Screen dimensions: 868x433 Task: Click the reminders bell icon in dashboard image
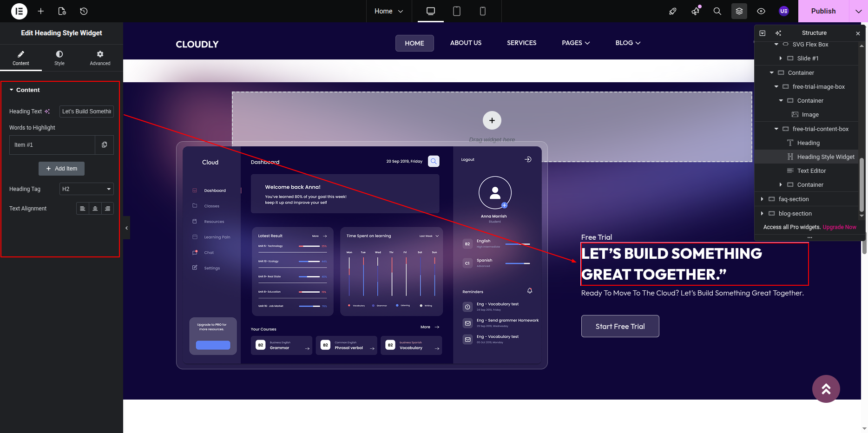point(530,291)
